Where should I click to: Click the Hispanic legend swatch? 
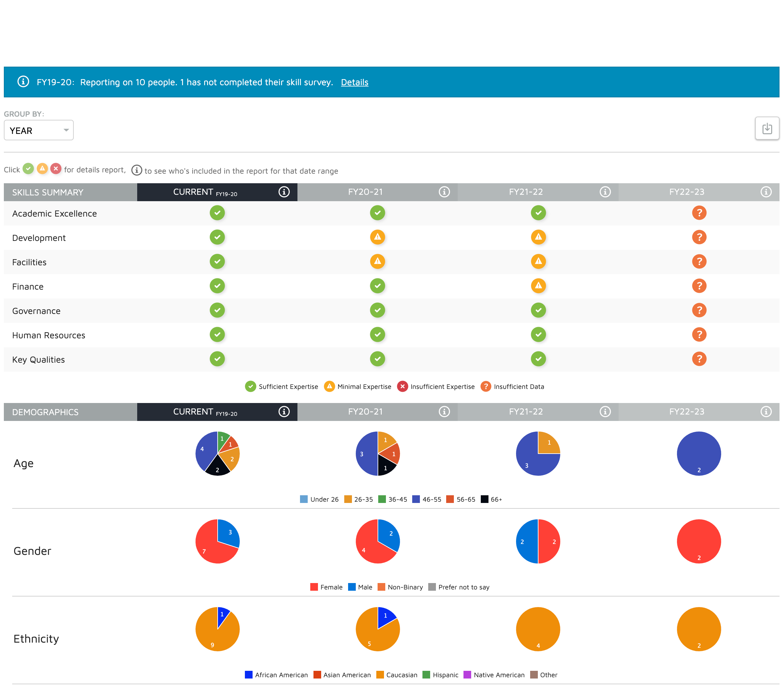pos(426,675)
